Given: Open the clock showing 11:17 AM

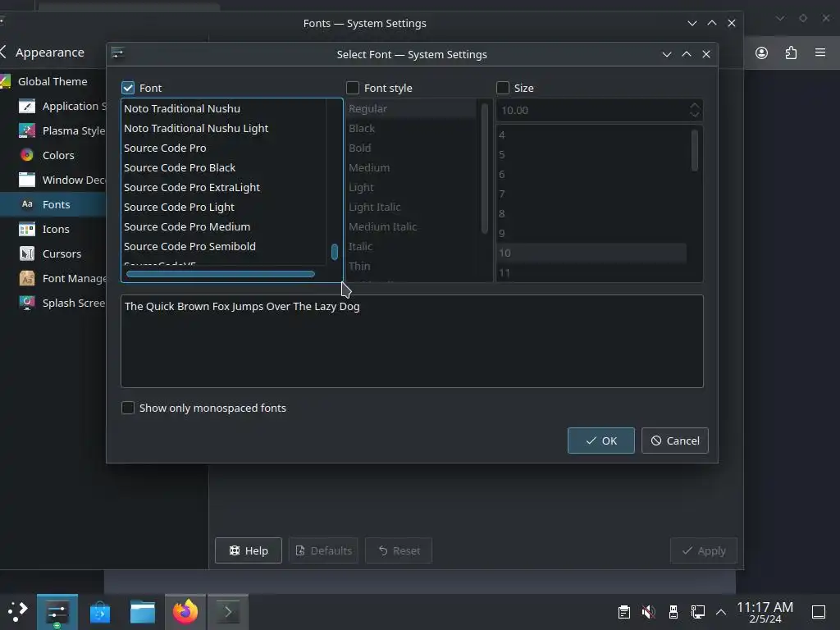Looking at the screenshot, I should (x=765, y=612).
